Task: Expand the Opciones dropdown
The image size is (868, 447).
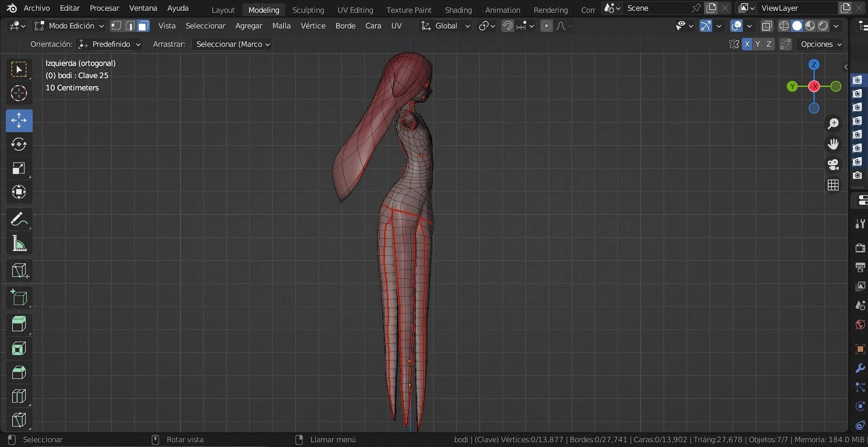Action: point(821,44)
